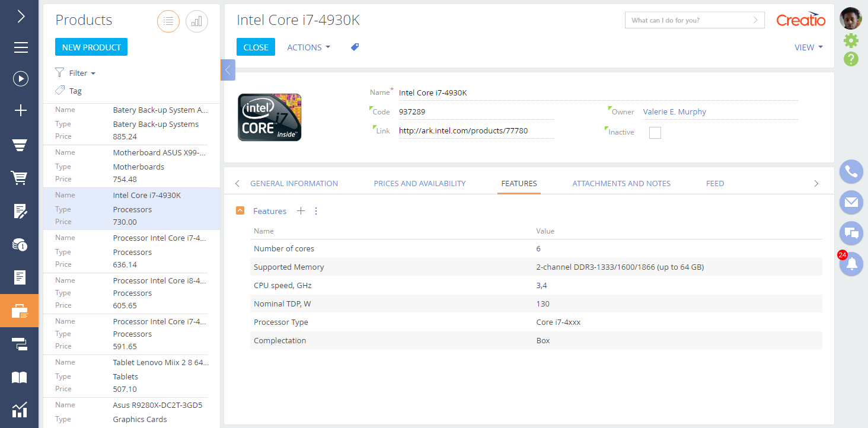Viewport: 868px width, 428px height.
Task: Click the Code field 937289
Action: click(476, 111)
